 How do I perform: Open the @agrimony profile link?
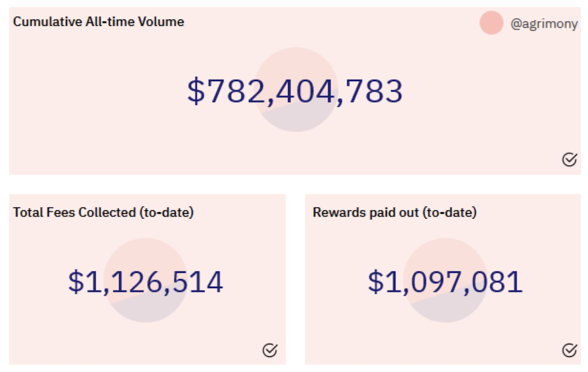click(x=544, y=24)
